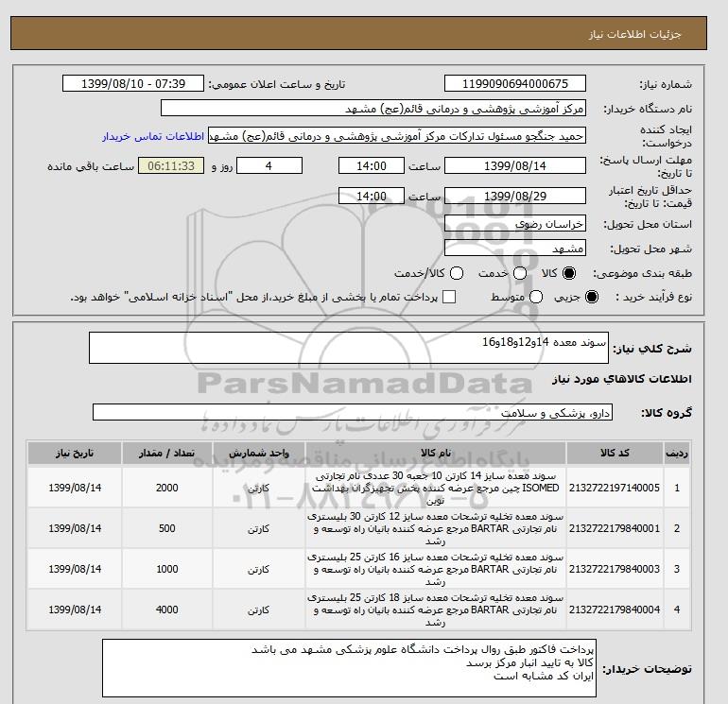Click the remaining days field showing 4
The width and height of the screenshot is (728, 704).
[269, 165]
